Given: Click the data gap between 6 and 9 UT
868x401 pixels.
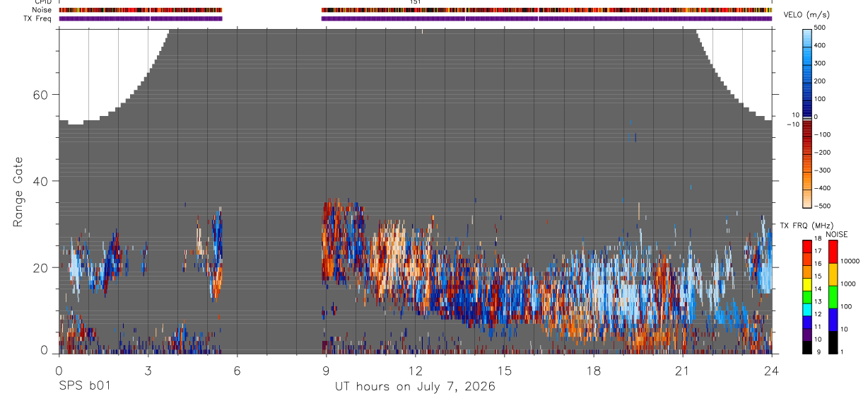Looking at the screenshot, I should coord(272,191).
